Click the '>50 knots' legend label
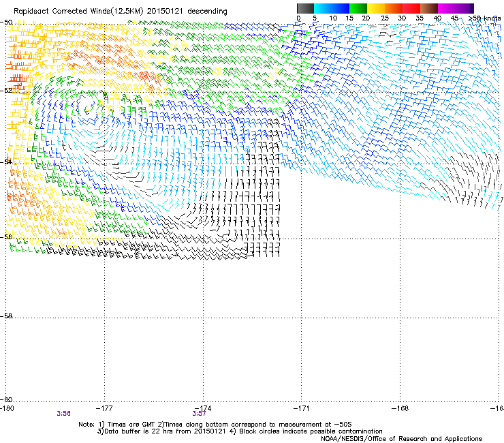 (x=485, y=18)
